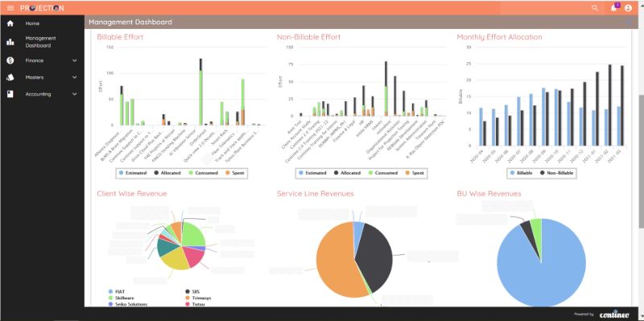Expand the Accounting submenu chevron
Viewport: 644px width, 321px height.
click(74, 94)
